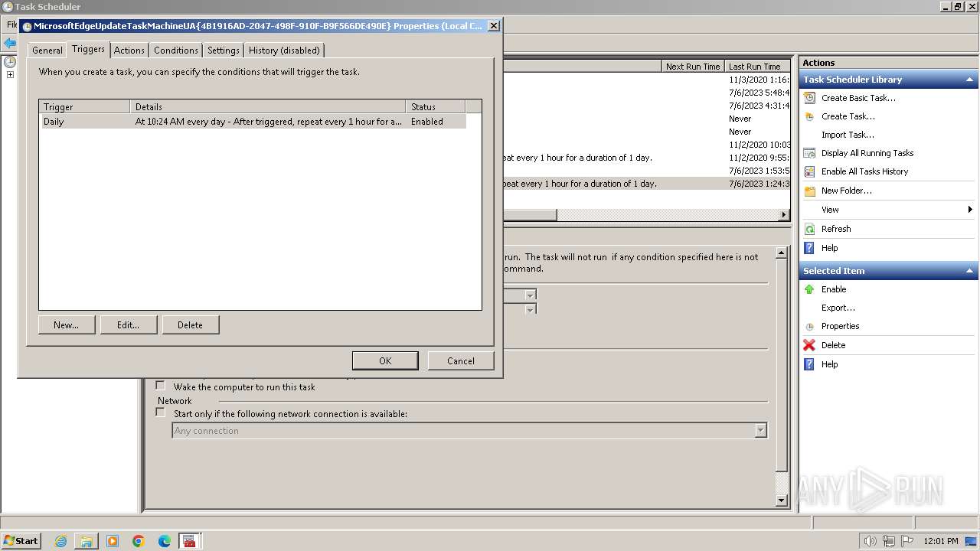Open the Any connection dropdown

[x=760, y=431]
